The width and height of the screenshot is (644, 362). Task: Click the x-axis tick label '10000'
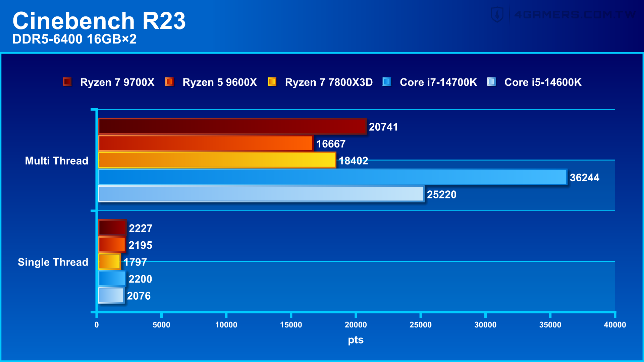click(x=226, y=325)
